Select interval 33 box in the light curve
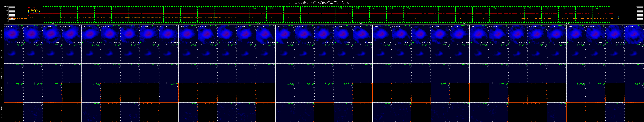The image size is (644, 122). click(x=601, y=14)
